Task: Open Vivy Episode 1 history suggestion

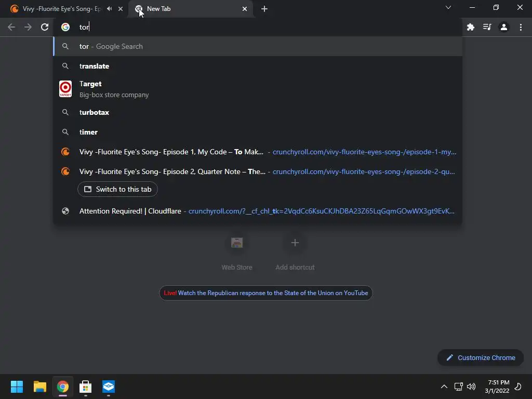Action: pos(258,152)
